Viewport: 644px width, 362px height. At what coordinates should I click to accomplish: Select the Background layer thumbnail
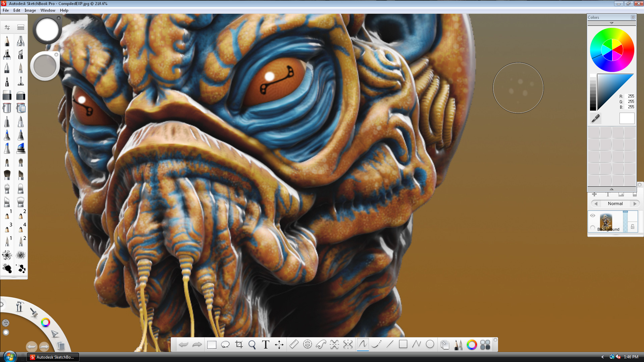click(606, 222)
